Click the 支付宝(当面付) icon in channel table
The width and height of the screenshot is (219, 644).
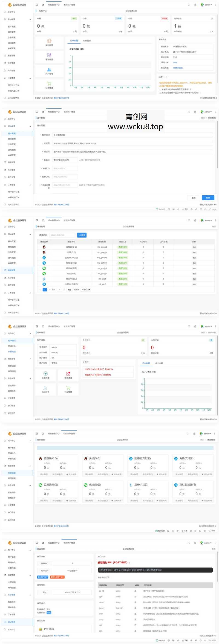(x=44, y=284)
